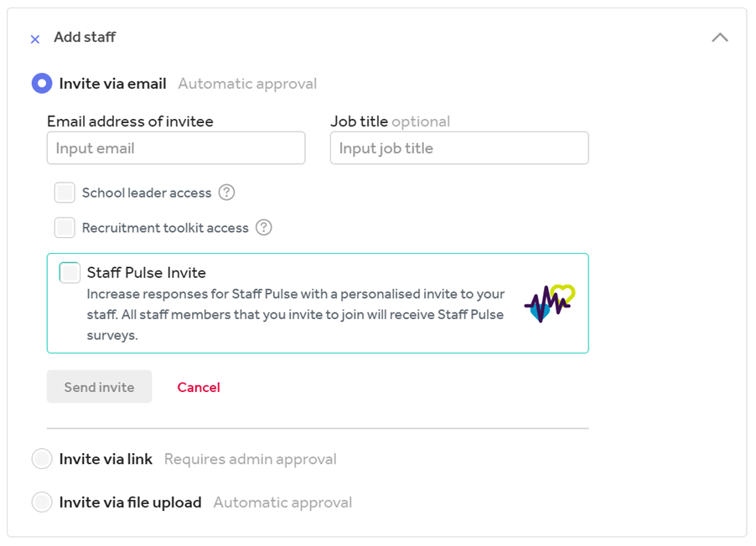Collapse the Add staff panel via the chevron
This screenshot has width=756, height=546.
click(719, 38)
